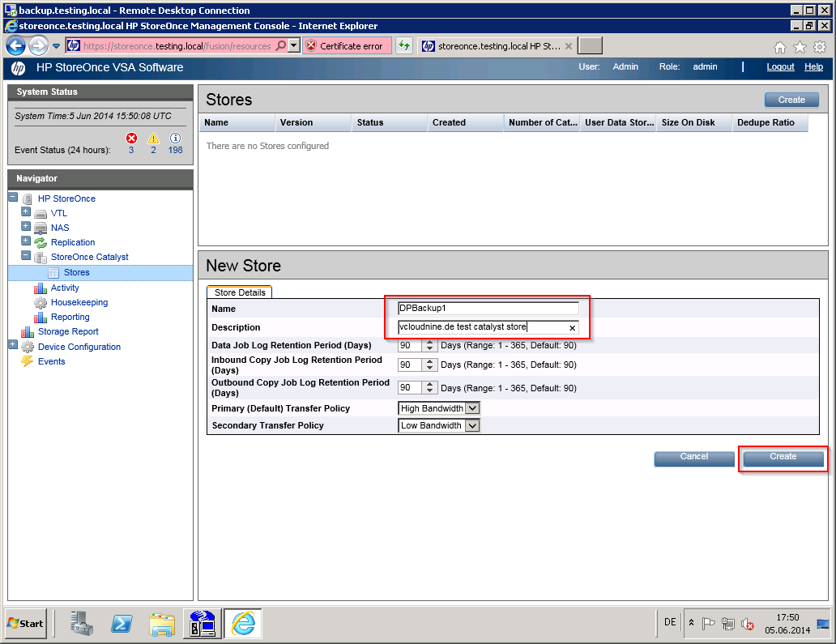Click the store Name input field
The width and height of the screenshot is (836, 644).
click(488, 308)
